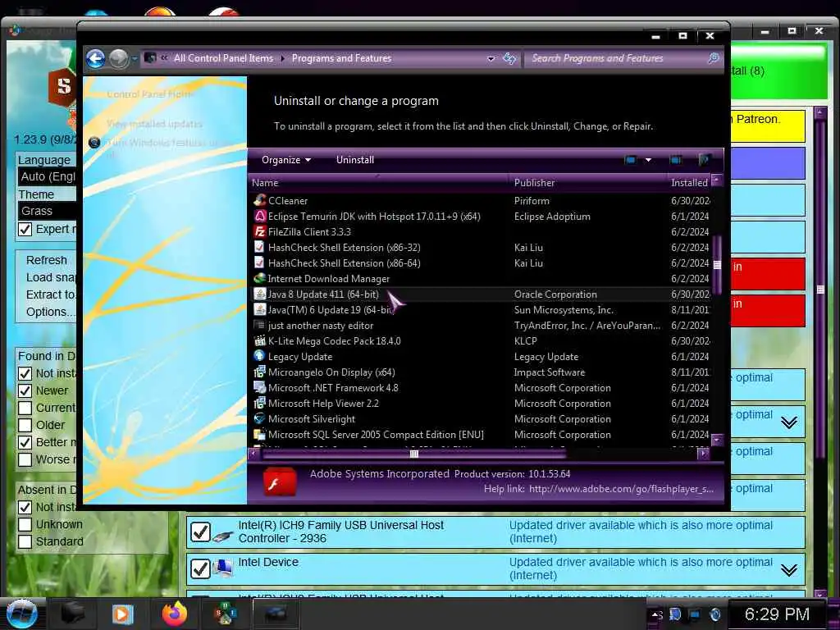The width and height of the screenshot is (840, 630).
Task: Open Snappy Driver Installer taskbar icon
Action: click(225, 614)
